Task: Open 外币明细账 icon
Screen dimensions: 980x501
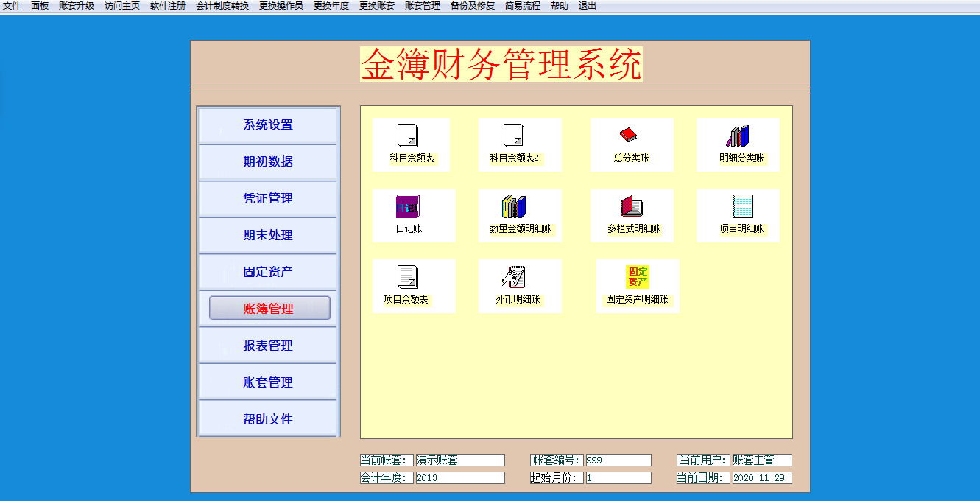Action: click(x=514, y=277)
